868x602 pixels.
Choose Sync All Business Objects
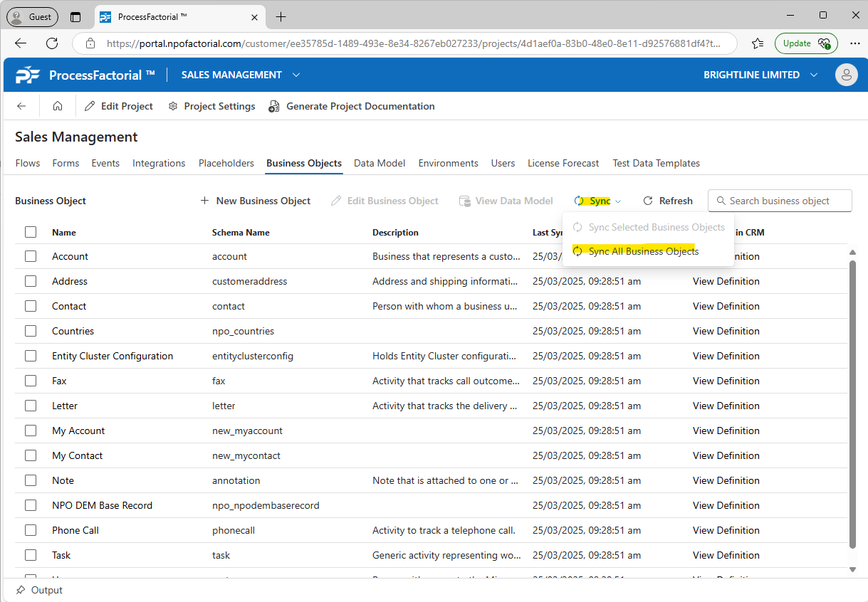tap(643, 251)
